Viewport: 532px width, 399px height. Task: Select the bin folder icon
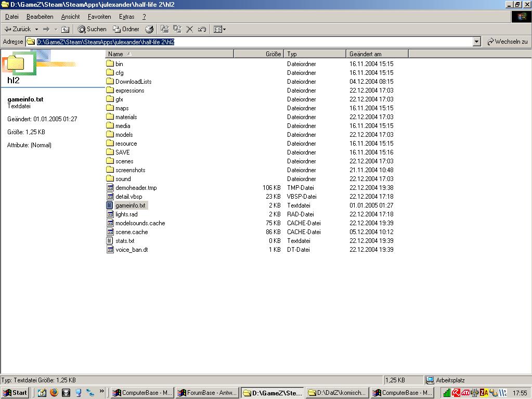(x=110, y=63)
